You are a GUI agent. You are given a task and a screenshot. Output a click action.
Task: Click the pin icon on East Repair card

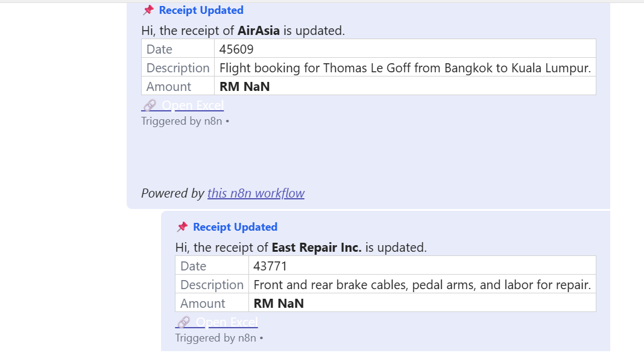182,227
